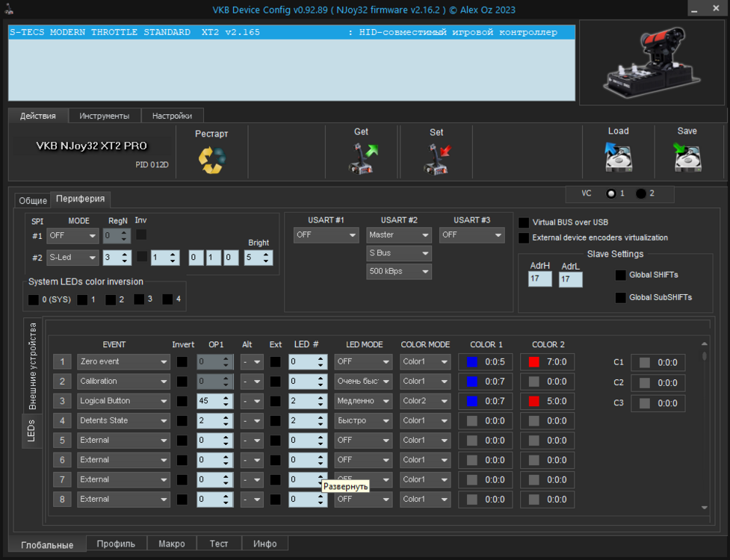Click the Save disk icon
The image size is (730, 560).
point(687,158)
